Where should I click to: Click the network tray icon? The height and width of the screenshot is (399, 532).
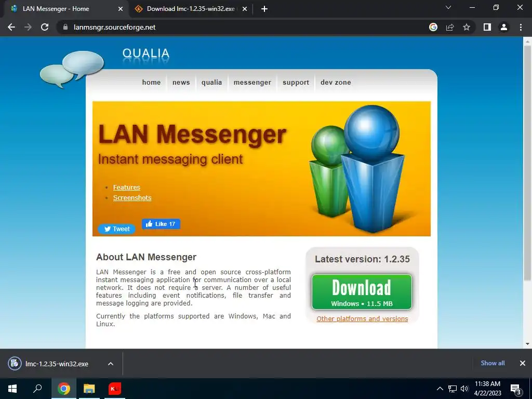click(x=453, y=389)
